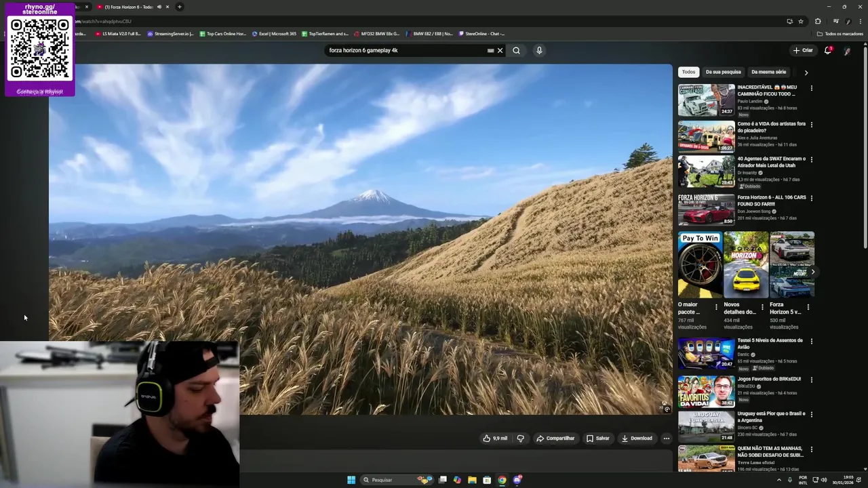This screenshot has width=868, height=488.
Task: Open options for ALL 106 CARS video
Action: 811,198
